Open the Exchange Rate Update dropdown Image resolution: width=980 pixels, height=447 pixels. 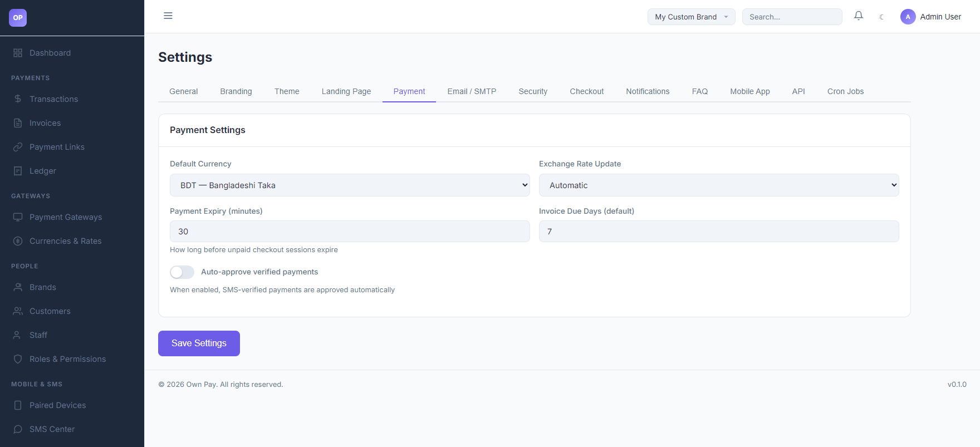[x=719, y=185]
